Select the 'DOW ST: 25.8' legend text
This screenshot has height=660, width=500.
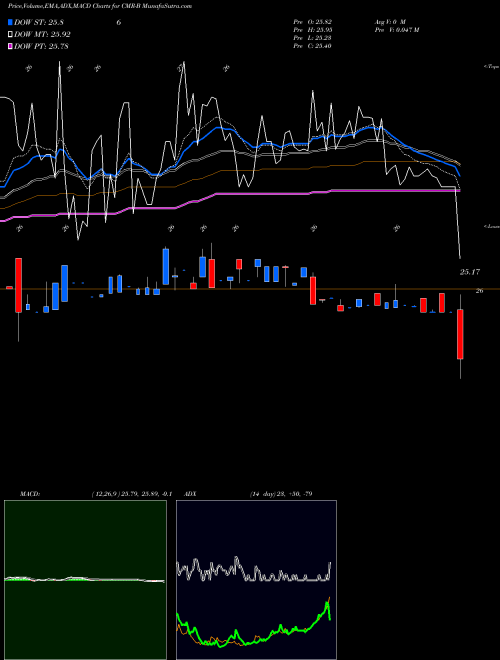39,22
